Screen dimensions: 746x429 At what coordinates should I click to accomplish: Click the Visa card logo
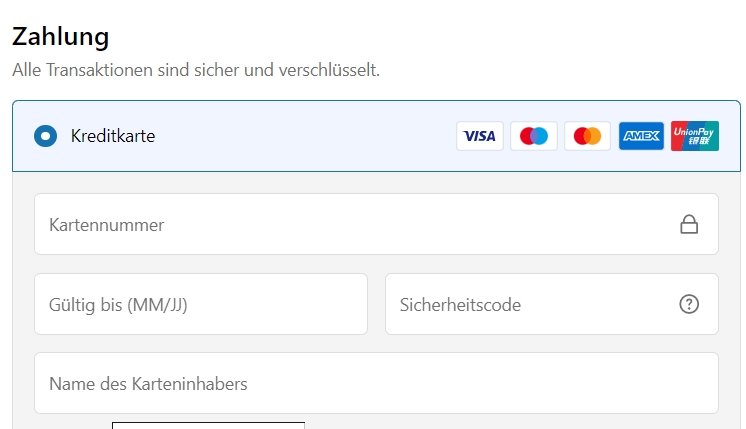[480, 136]
